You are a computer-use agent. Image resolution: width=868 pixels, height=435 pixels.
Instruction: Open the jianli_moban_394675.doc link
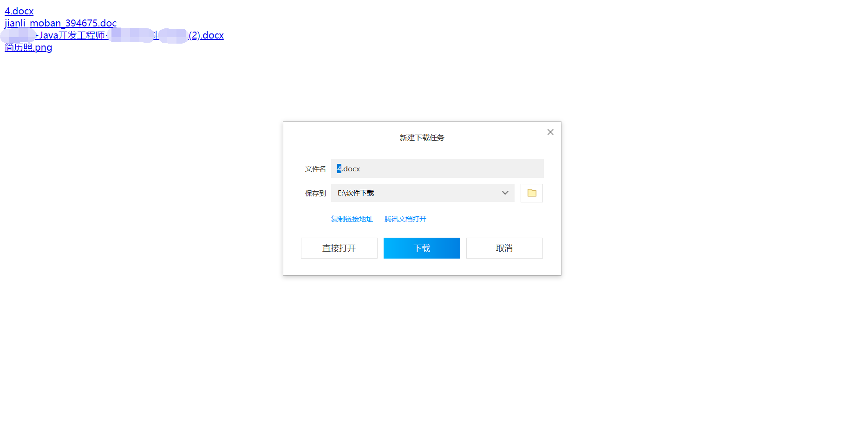tap(60, 23)
